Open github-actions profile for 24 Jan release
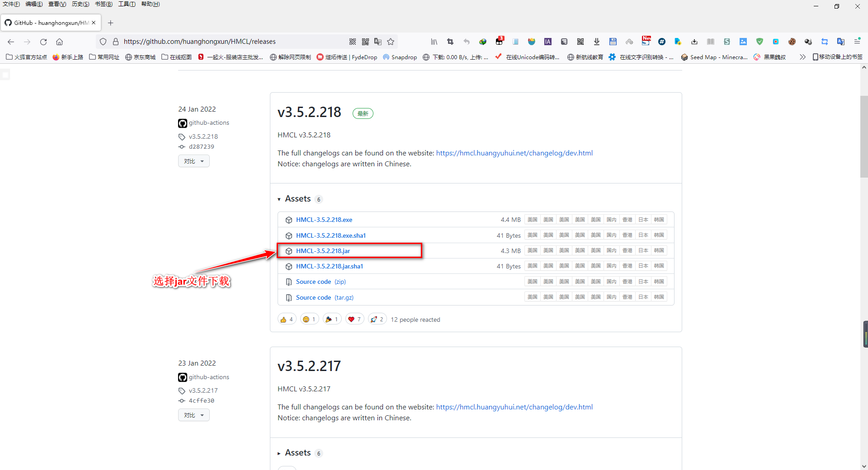The image size is (868, 470). (209, 123)
